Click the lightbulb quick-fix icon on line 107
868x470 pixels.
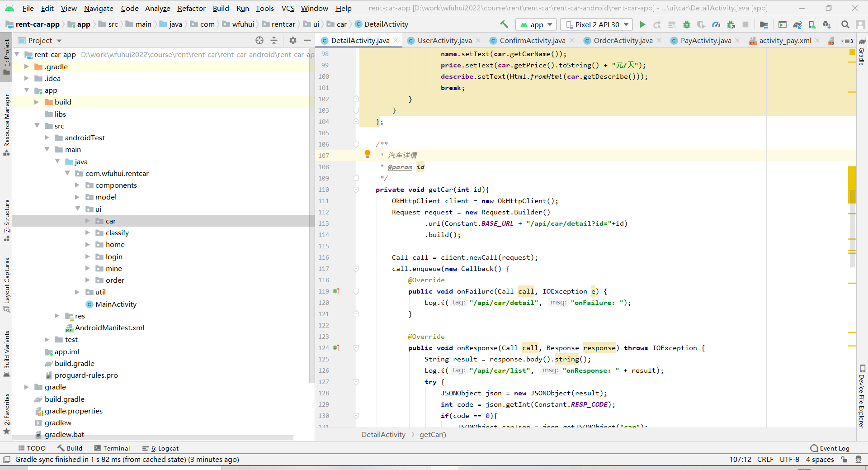(368, 154)
